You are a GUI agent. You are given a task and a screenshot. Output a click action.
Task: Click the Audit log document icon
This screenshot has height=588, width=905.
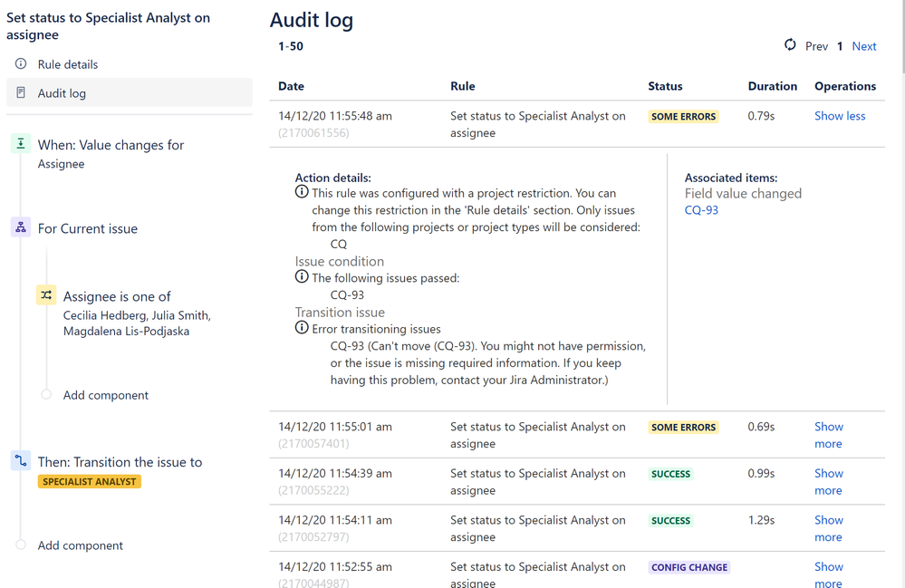point(21,92)
